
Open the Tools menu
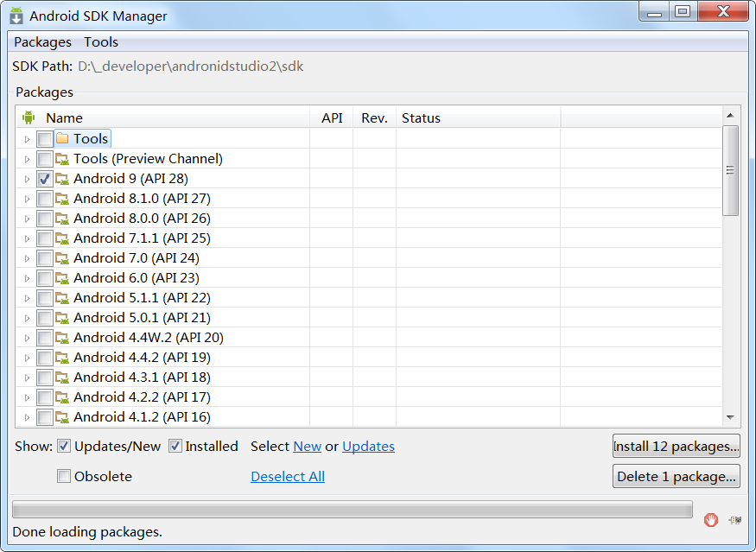tap(101, 42)
